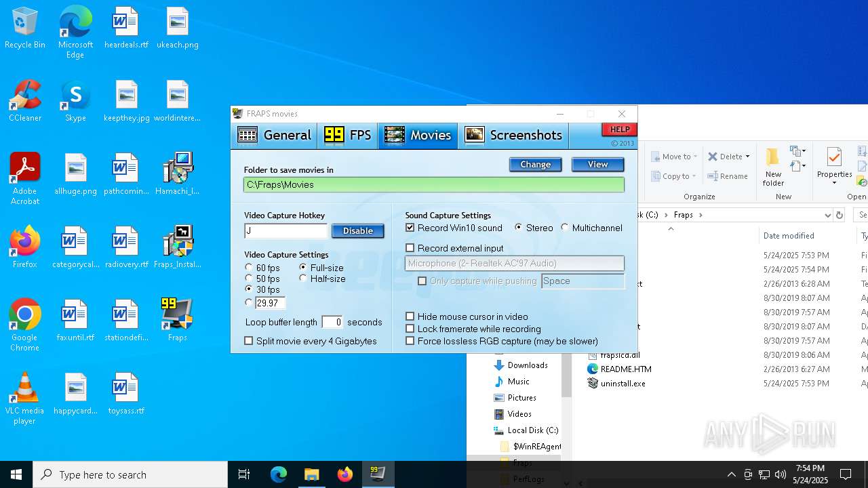The width and height of the screenshot is (868, 488).
Task: Select 60 fps capture rate
Action: 249,268
